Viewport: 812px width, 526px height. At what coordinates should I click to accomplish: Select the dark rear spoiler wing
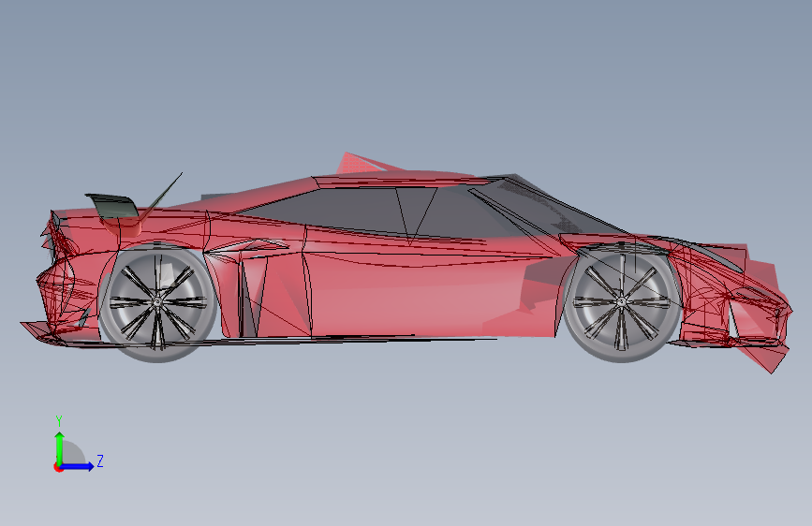point(112,206)
